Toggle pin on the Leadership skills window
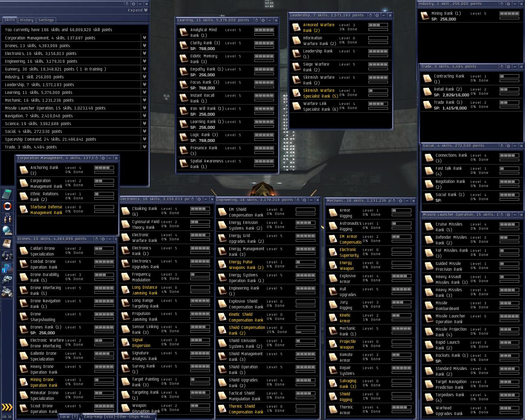Viewport: 525px width, 420px height. point(377,15)
